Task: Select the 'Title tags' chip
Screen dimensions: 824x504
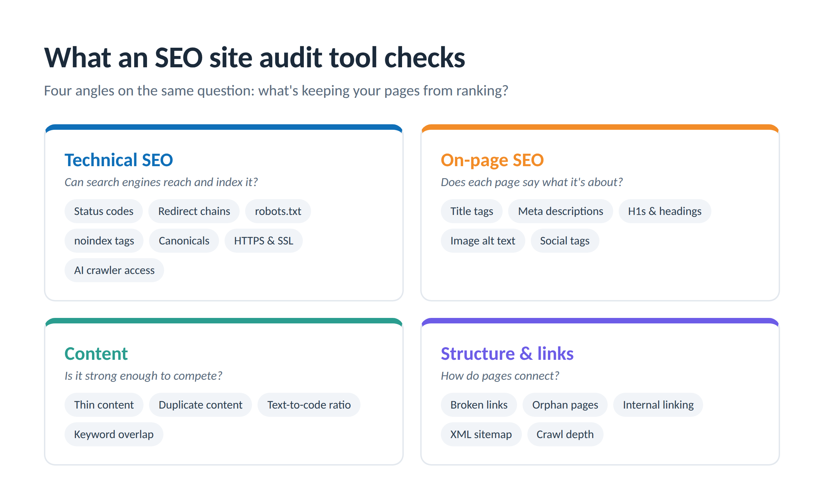Action: pos(472,211)
